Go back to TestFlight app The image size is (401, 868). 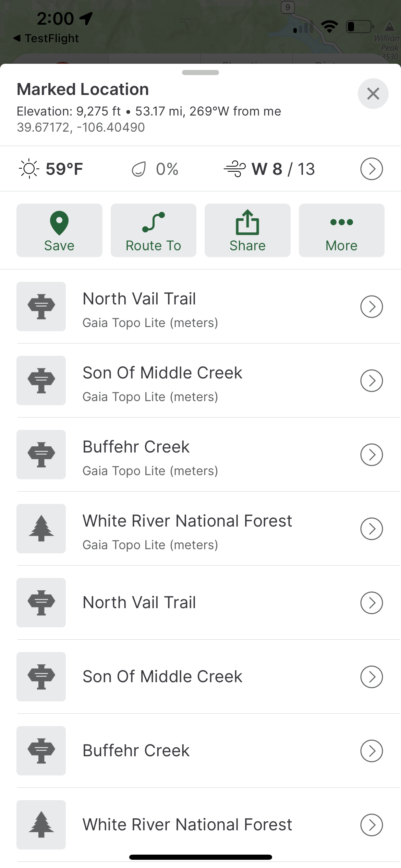pos(46,38)
